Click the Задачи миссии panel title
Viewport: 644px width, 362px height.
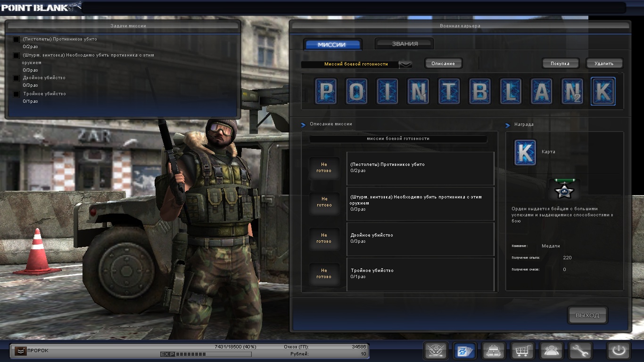click(x=128, y=26)
